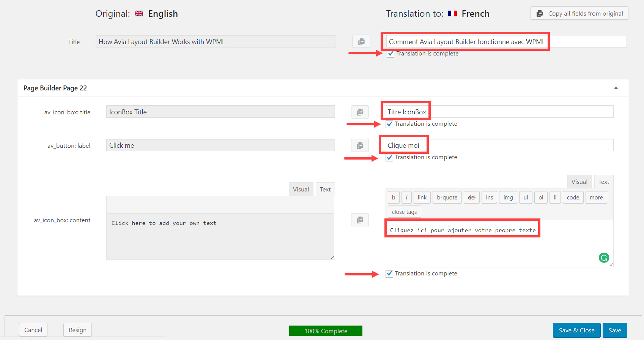Click the av_button: label text

tap(69, 145)
